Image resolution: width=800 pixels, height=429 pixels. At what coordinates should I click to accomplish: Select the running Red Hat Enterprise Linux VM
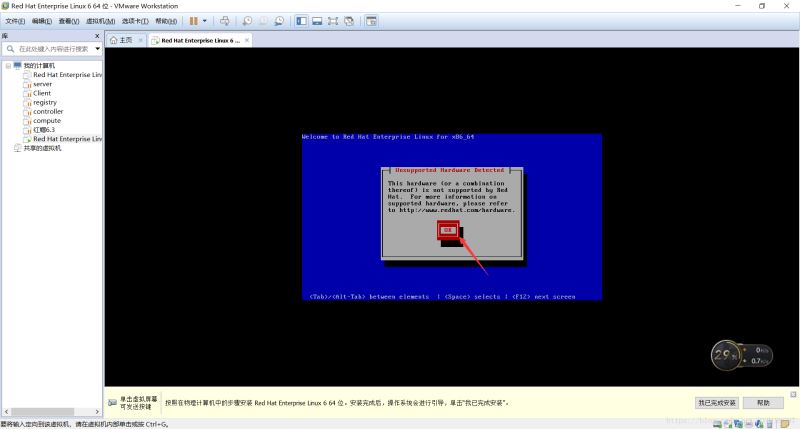pyautogui.click(x=67, y=139)
